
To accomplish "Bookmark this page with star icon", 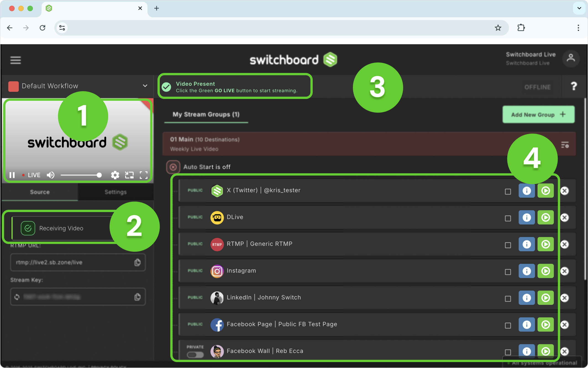I will pyautogui.click(x=498, y=28).
